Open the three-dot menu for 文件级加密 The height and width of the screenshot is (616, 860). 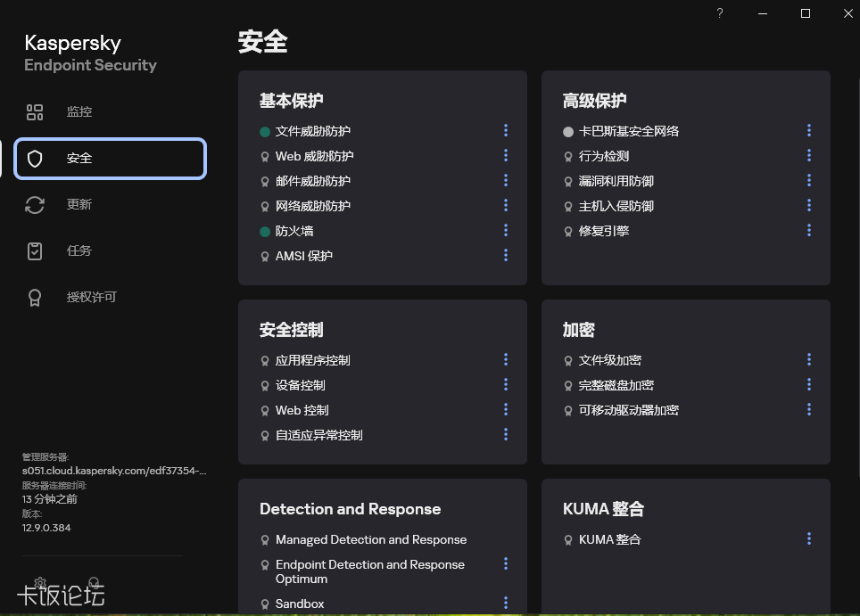pyautogui.click(x=809, y=359)
